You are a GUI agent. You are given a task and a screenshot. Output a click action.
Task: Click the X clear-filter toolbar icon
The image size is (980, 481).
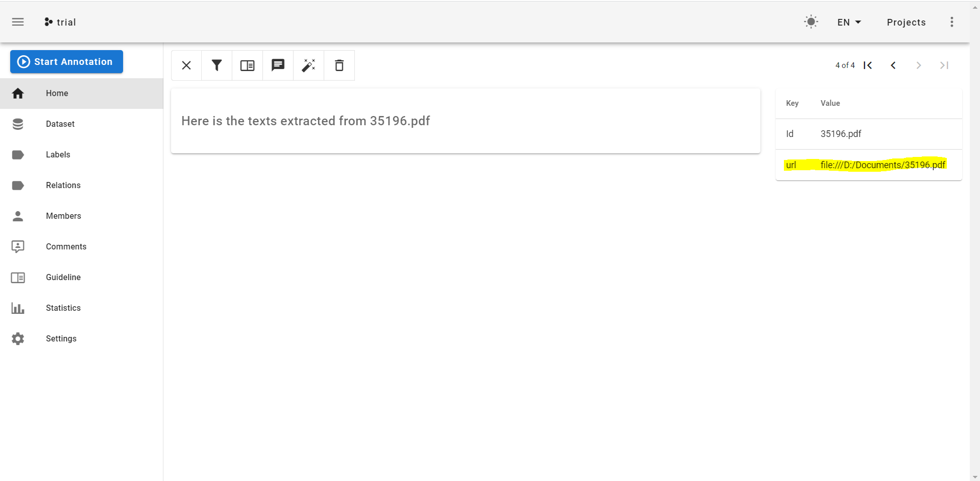pyautogui.click(x=186, y=65)
